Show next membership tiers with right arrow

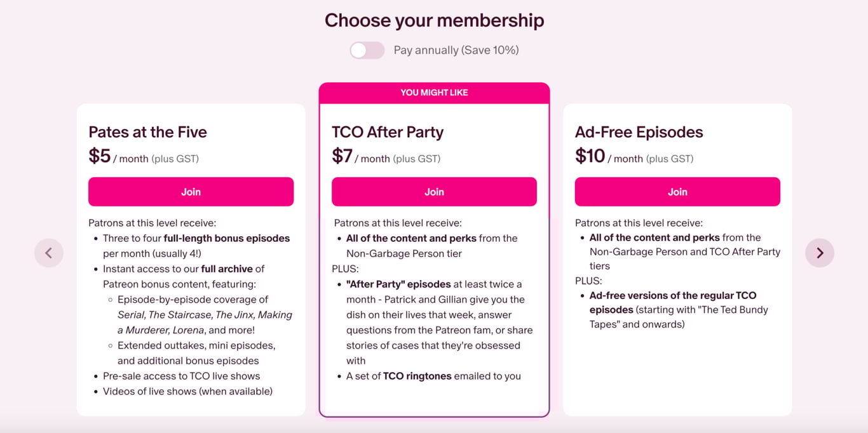(820, 253)
